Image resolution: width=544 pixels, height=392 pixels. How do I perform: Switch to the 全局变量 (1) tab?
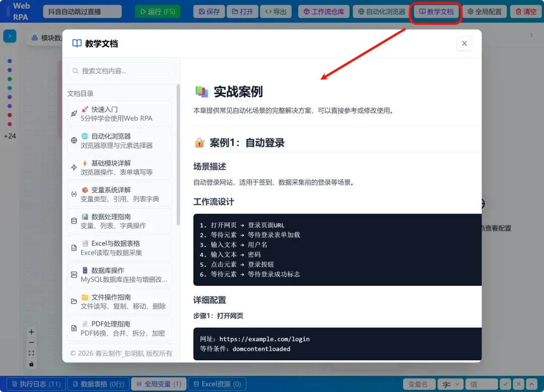point(159,384)
